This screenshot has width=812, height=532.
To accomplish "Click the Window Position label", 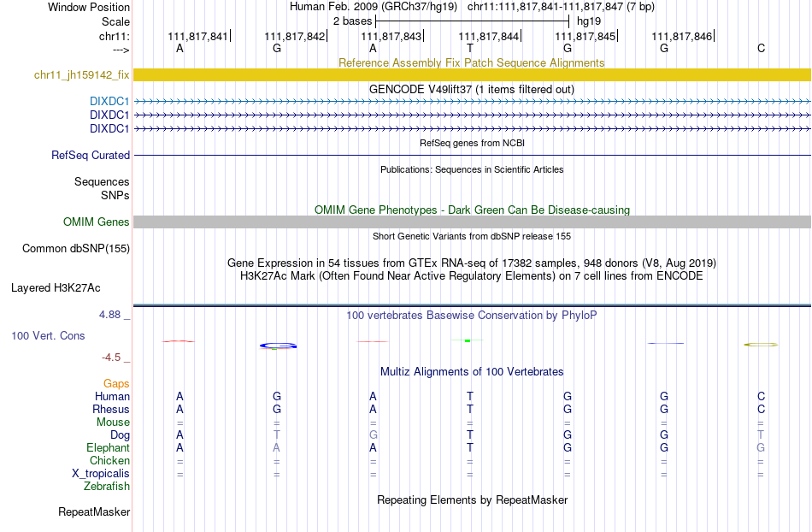I will tap(89, 7).
